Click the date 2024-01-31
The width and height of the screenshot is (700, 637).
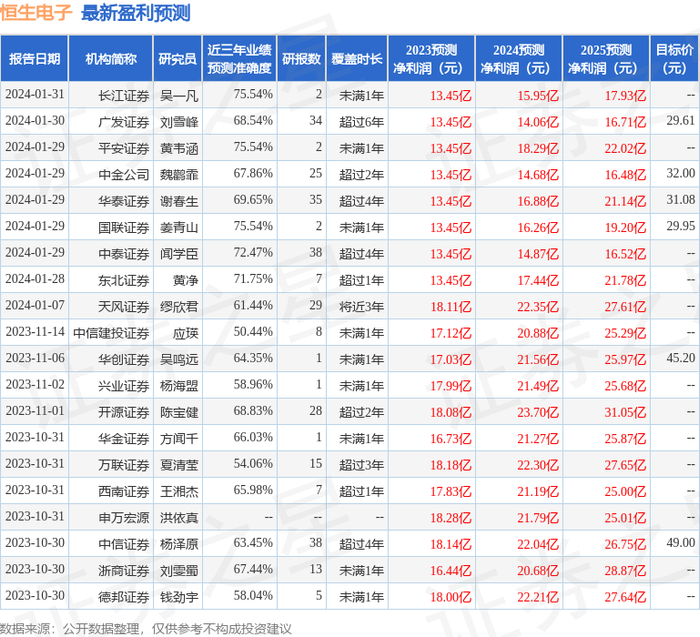coord(35,94)
